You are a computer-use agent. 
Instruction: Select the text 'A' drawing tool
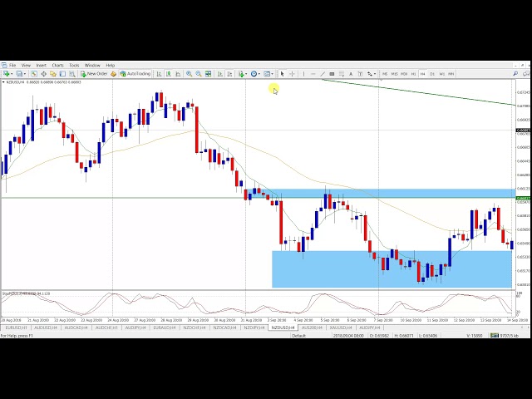coord(351,74)
